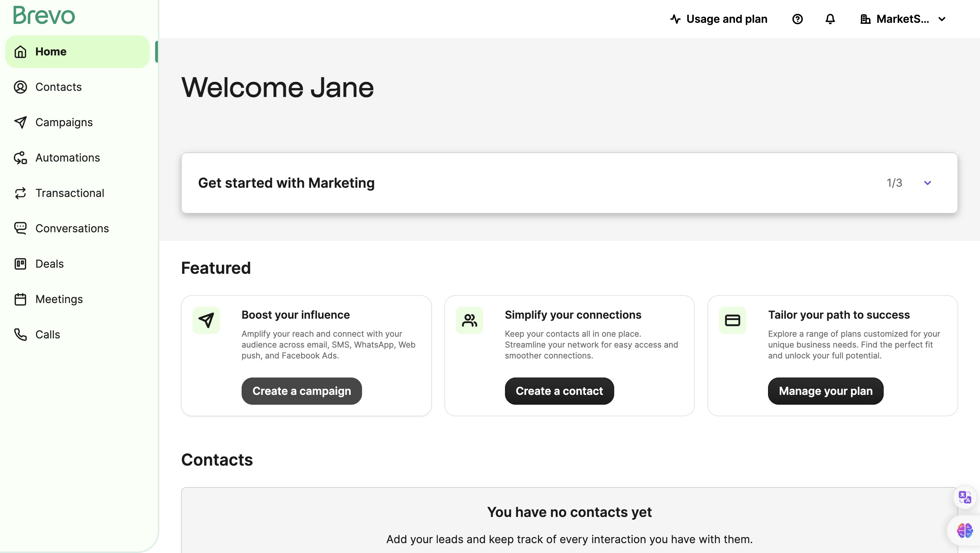Expand the Get started with Marketing chevron
Image resolution: width=980 pixels, height=553 pixels.
[x=928, y=183]
